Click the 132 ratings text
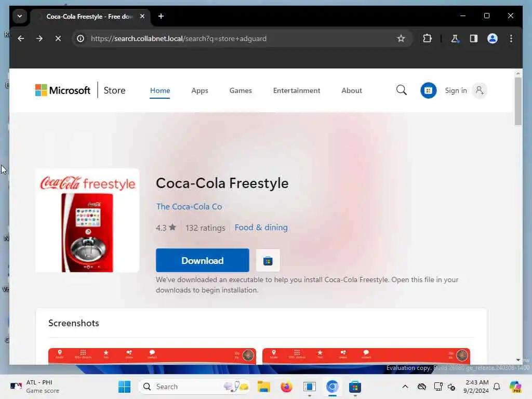The image size is (532, 399). coord(205,228)
